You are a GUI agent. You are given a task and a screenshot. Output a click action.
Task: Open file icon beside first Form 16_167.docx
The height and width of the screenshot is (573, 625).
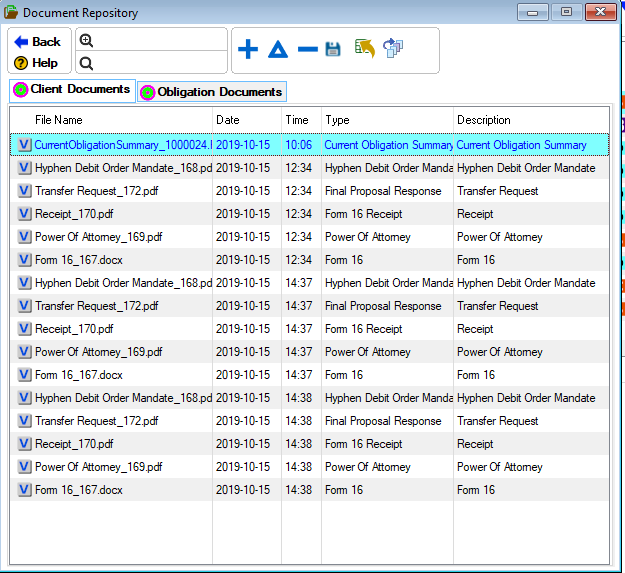click(x=25, y=260)
